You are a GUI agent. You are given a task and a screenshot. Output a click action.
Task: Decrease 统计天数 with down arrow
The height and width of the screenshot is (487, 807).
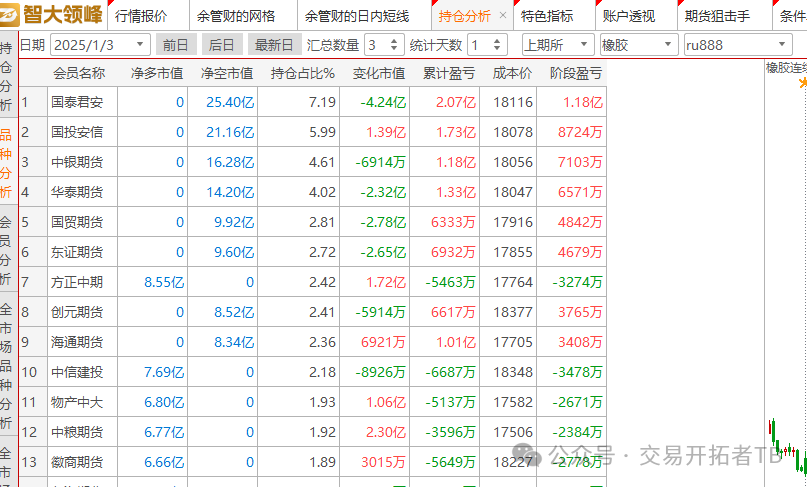pyautogui.click(x=497, y=49)
